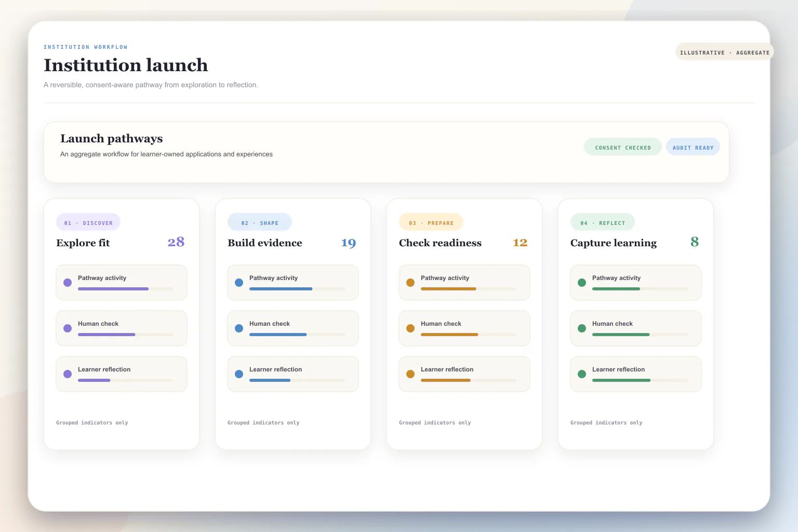
Task: Click the count 19 on Build evidence
Action: (349, 243)
